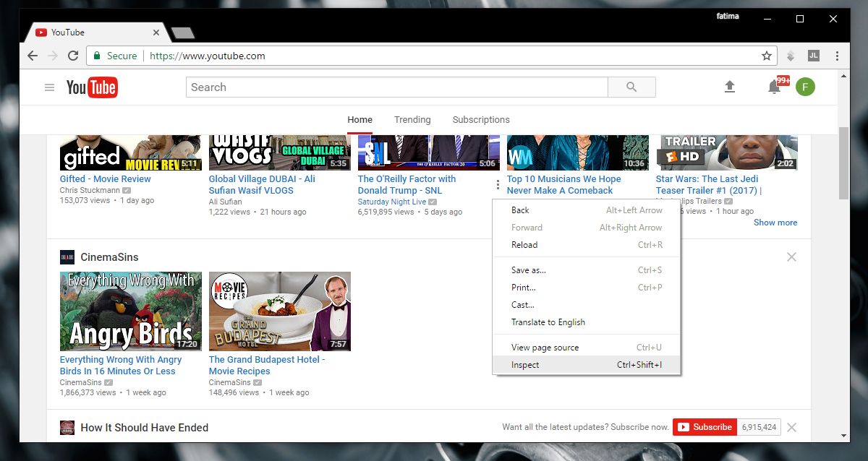Dismiss the How It Should Have Ended section
Image resolution: width=868 pixels, height=461 pixels.
click(791, 428)
